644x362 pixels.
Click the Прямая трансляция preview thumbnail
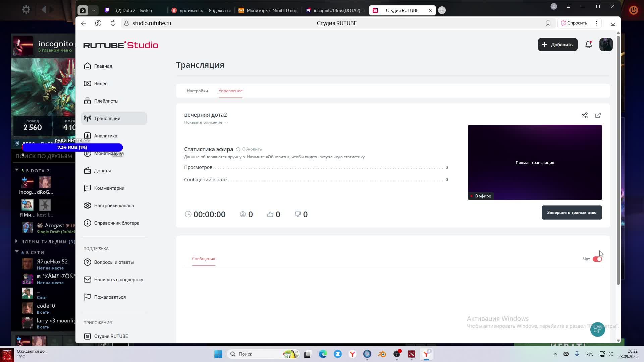coord(534,162)
